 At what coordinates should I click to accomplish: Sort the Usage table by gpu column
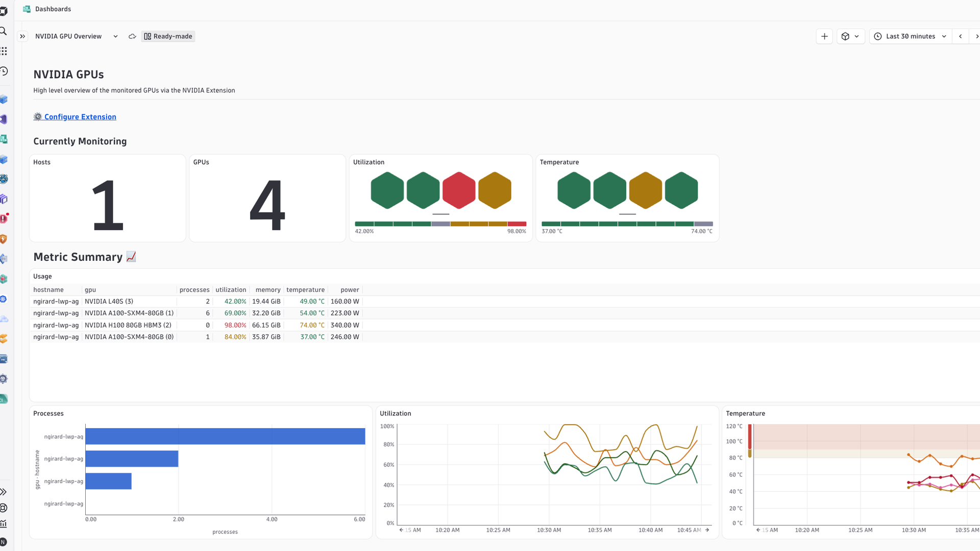(90, 290)
